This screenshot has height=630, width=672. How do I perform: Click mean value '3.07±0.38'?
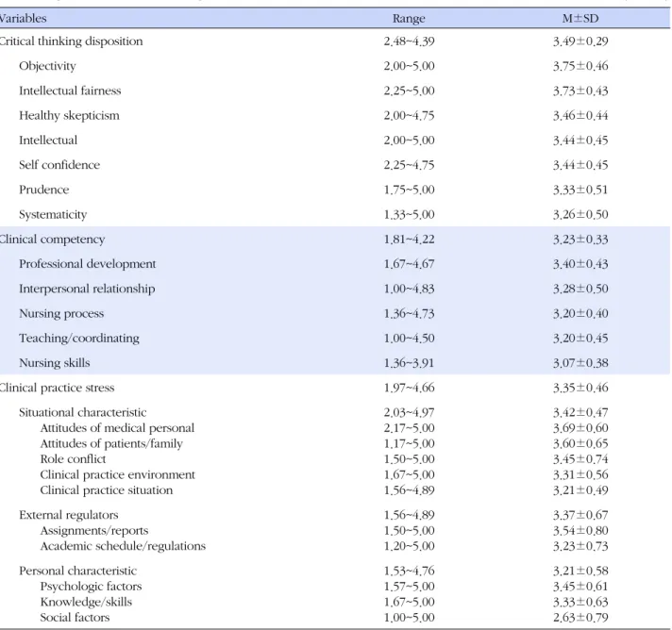click(x=580, y=363)
